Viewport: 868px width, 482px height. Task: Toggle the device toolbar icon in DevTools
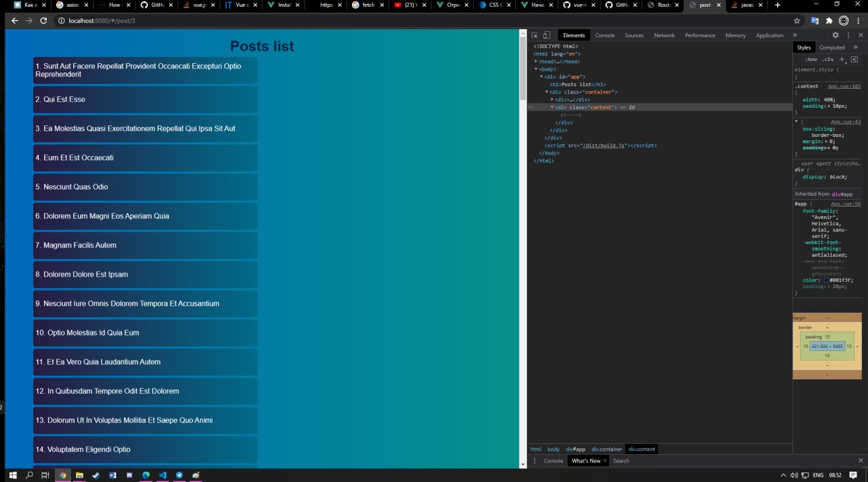[547, 35]
